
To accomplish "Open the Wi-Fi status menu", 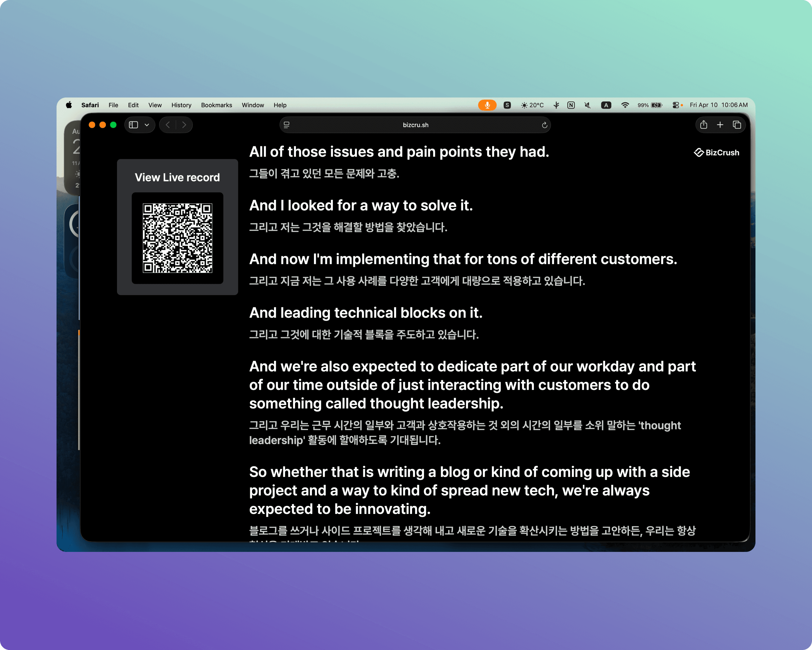I will (625, 105).
